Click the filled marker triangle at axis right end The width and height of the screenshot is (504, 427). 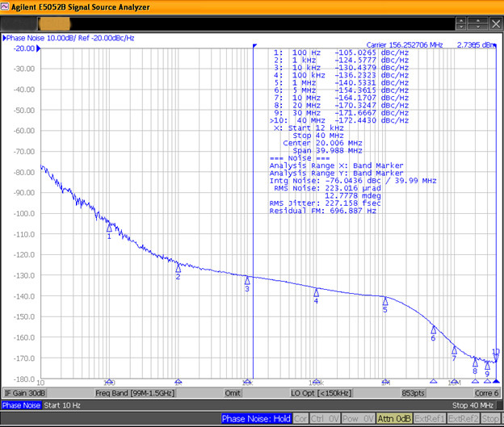(x=496, y=381)
